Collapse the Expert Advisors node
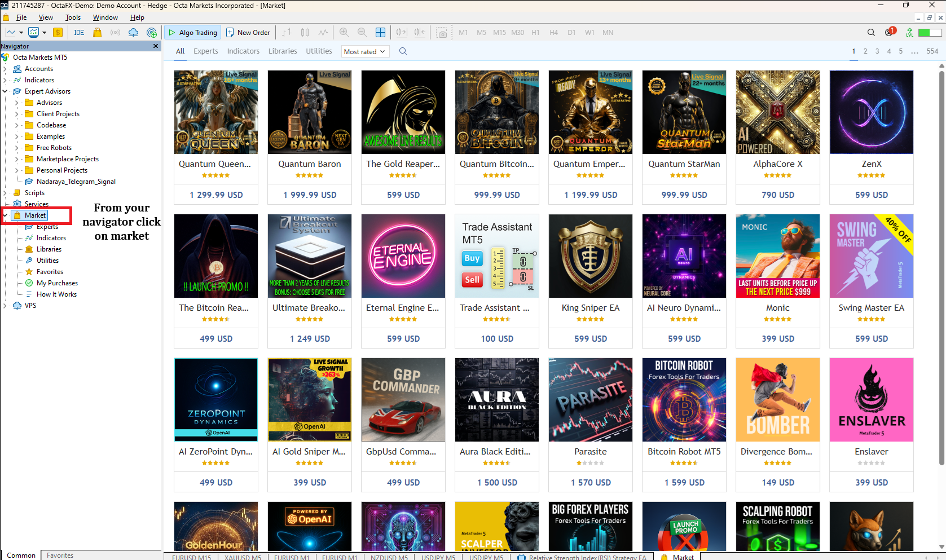Viewport: 946px width, 560px height. pyautogui.click(x=5, y=91)
